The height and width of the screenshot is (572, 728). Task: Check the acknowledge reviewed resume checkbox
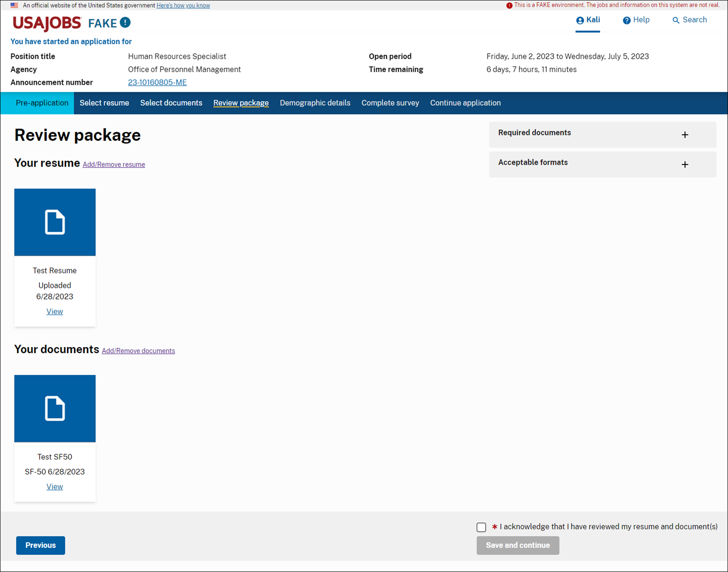(x=481, y=527)
